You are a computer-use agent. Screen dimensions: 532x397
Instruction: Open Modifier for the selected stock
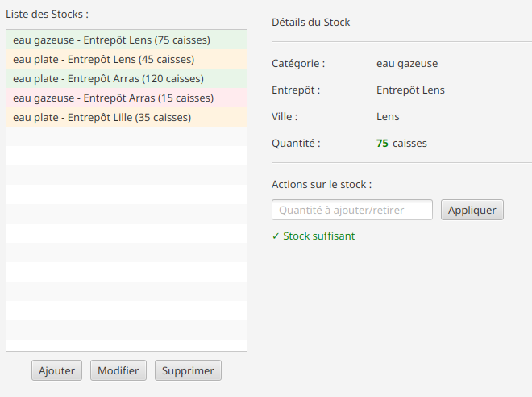(118, 370)
